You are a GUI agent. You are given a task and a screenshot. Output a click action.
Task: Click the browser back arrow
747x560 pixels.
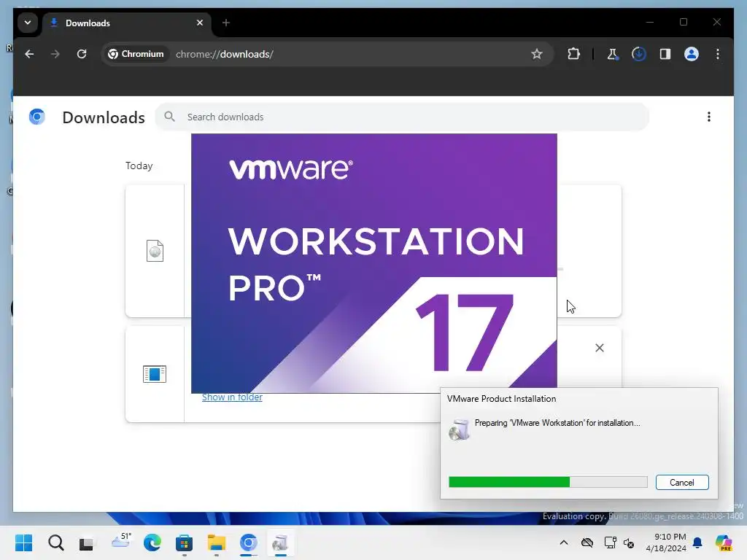click(29, 54)
